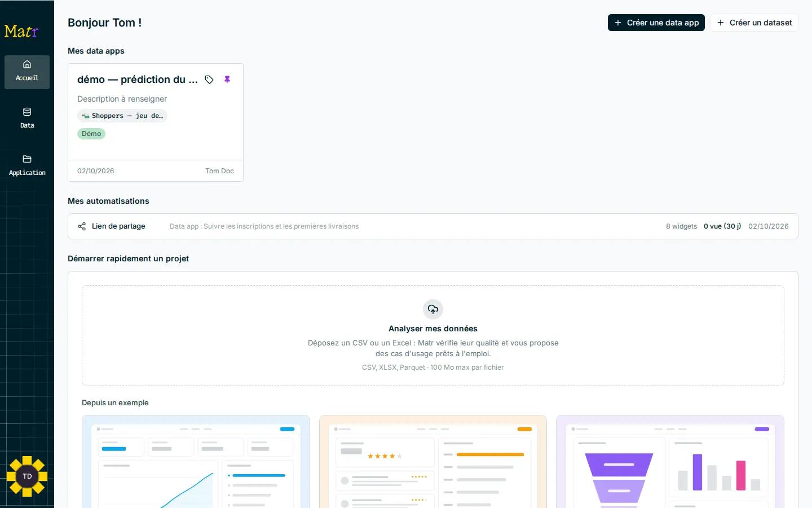Viewport: 812px width, 508px height.
Task: Open the Application section in sidebar
Action: (27, 167)
